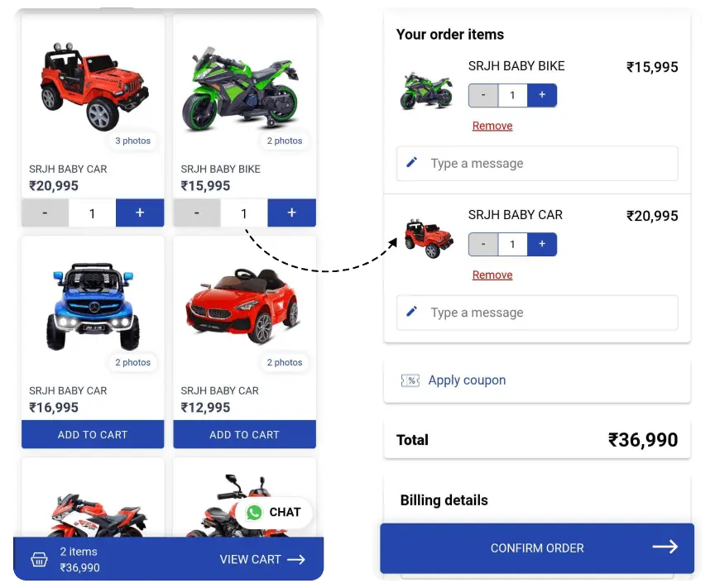Click the WhatsApp chat icon
The height and width of the screenshot is (588, 715).
[254, 513]
